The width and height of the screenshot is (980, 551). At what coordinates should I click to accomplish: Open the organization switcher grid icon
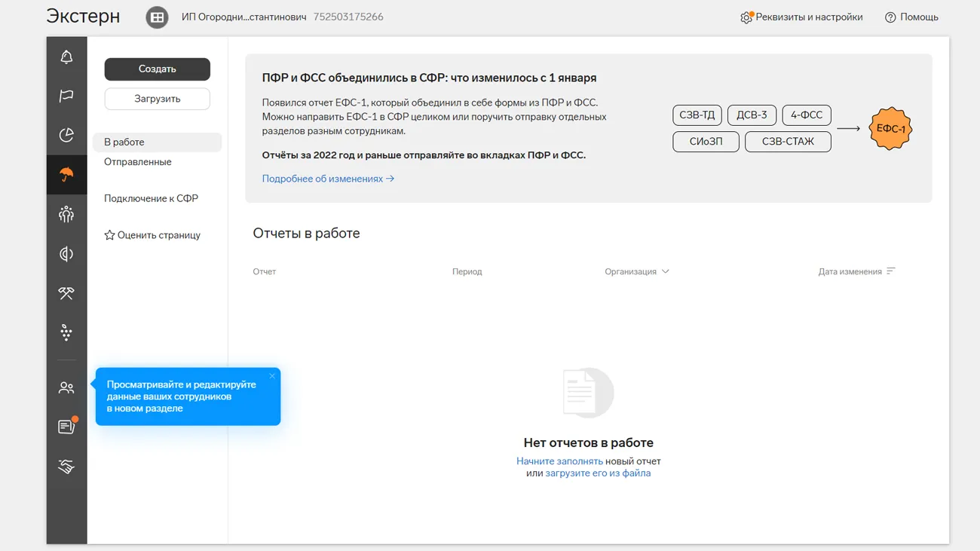coord(157,17)
